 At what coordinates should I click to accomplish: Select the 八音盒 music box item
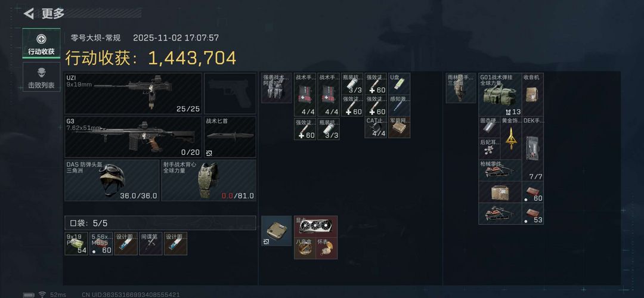click(x=305, y=249)
